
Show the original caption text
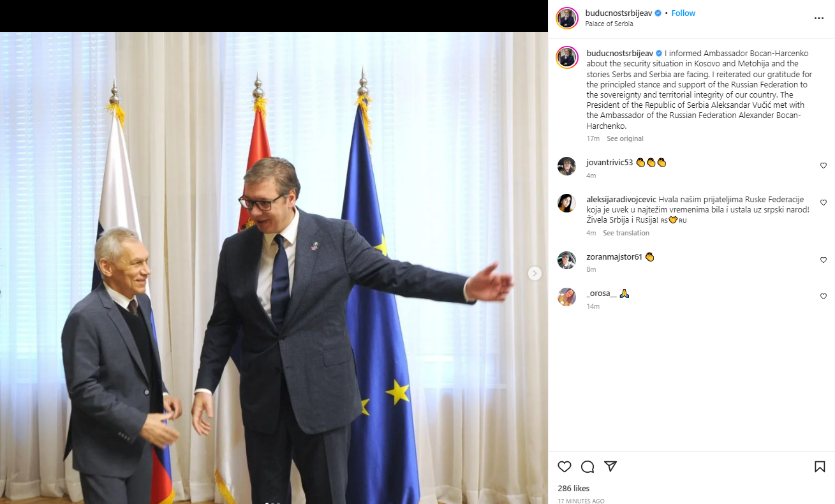[x=625, y=138]
